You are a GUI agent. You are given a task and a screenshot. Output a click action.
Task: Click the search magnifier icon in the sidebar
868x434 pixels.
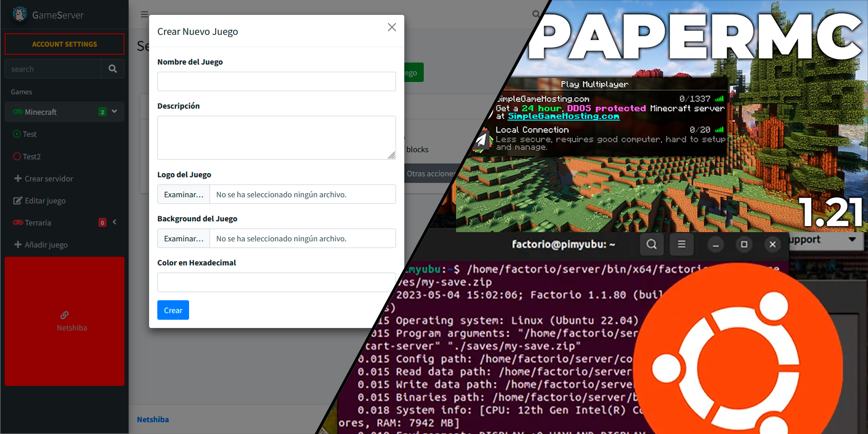point(113,69)
